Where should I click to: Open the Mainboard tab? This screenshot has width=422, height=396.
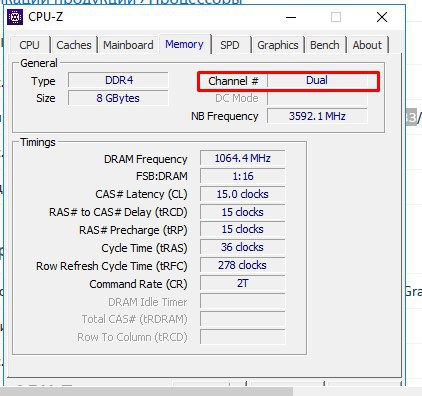[128, 45]
